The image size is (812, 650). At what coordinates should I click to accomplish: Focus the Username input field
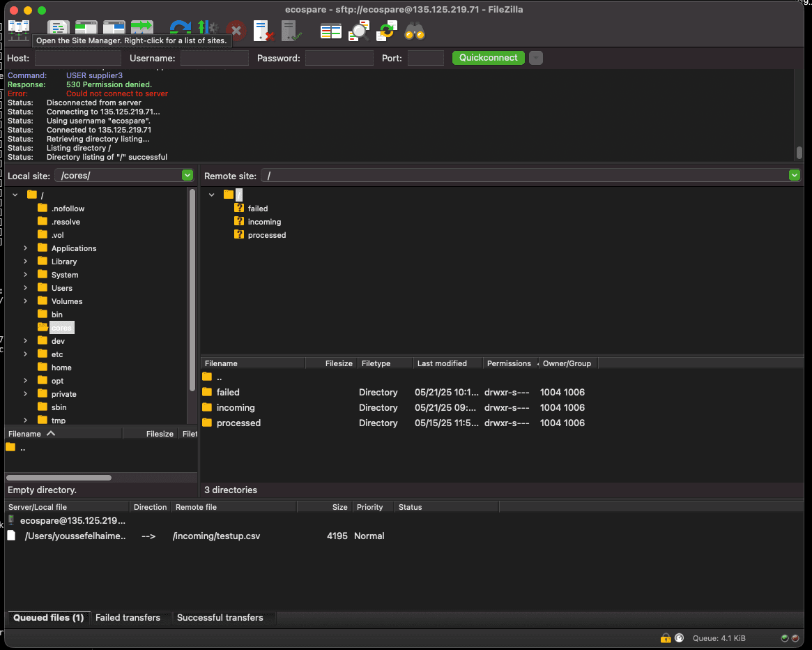coord(215,58)
